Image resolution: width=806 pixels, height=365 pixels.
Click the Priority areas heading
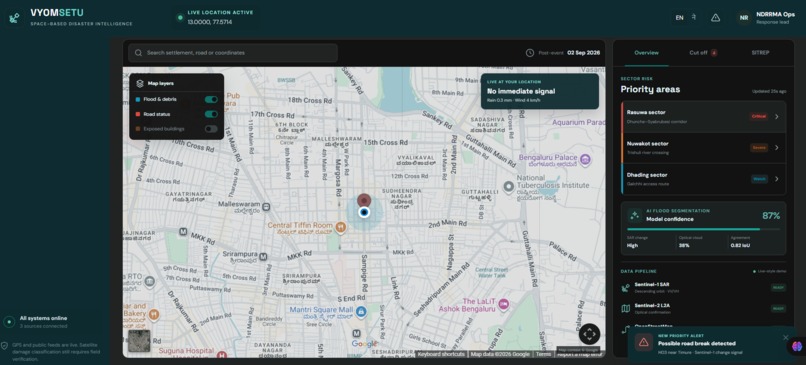click(x=650, y=89)
